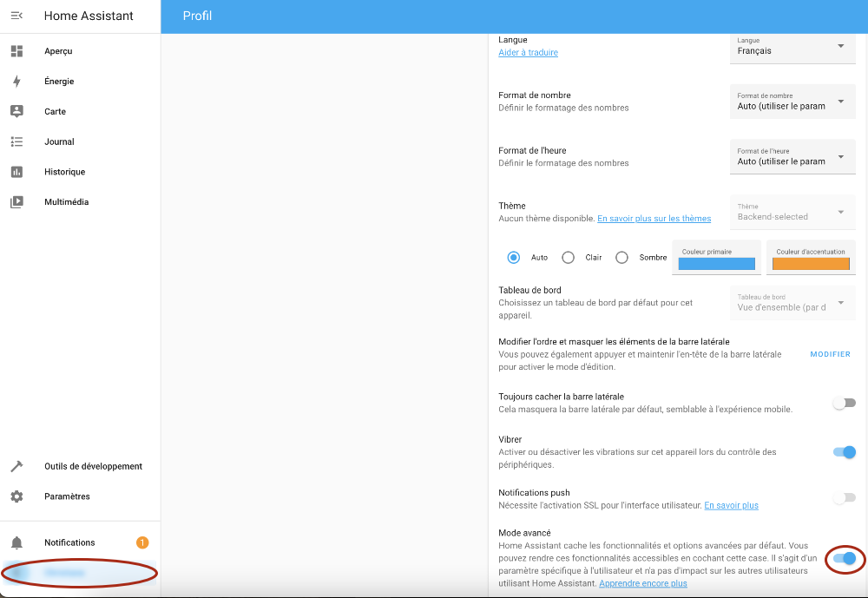Click the Multimédia play icon

[x=16, y=202]
